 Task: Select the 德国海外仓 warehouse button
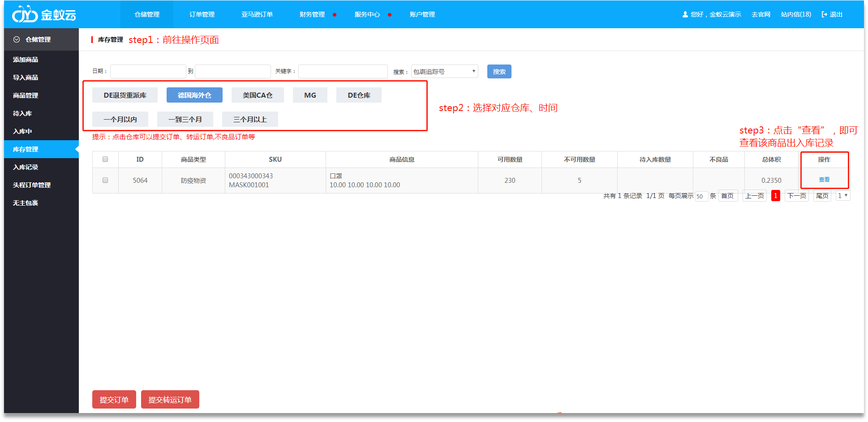pos(194,95)
